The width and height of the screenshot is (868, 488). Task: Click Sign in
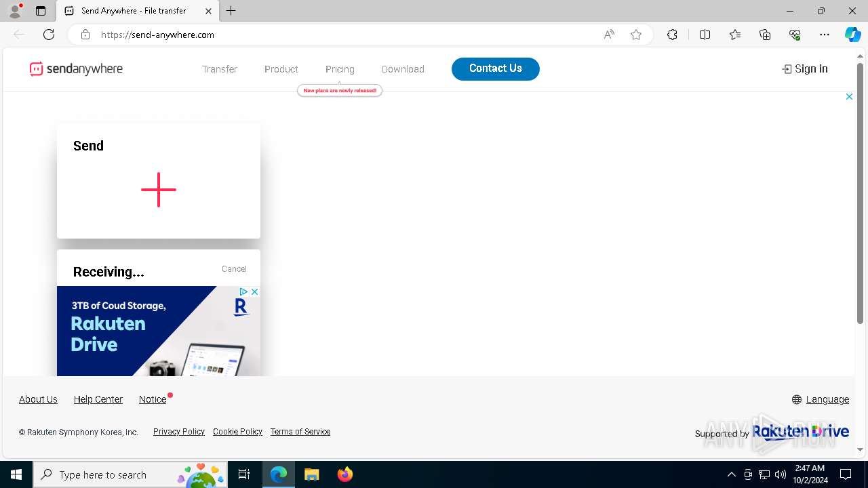point(805,68)
